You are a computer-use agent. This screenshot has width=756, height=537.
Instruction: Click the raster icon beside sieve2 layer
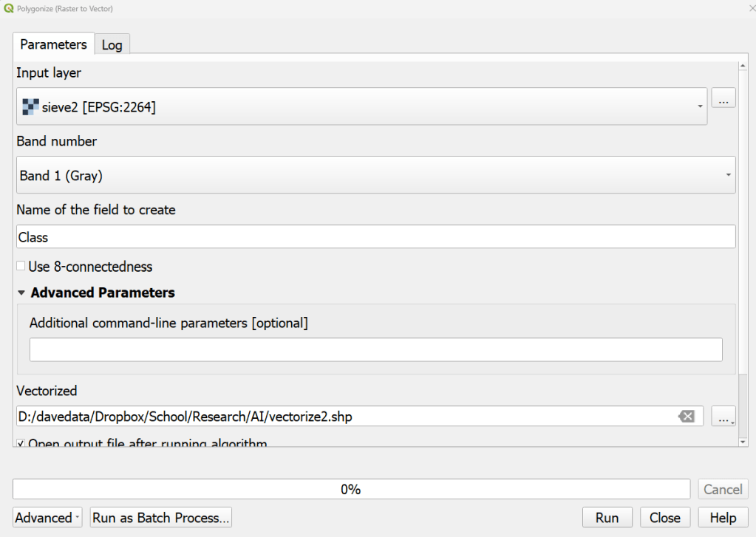pos(30,106)
